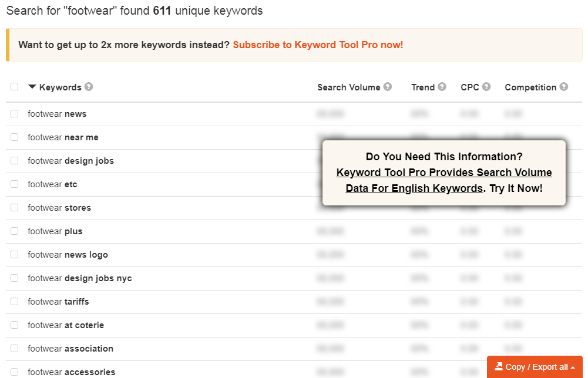This screenshot has height=378, width=588.
Task: Click the 'footwear news logo' keyword text
Action: [68, 255]
